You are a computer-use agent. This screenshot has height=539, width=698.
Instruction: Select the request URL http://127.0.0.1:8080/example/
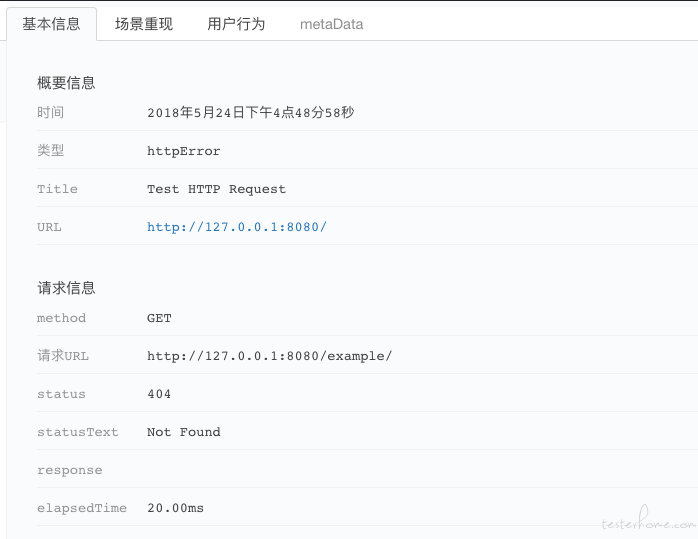[x=269, y=356]
